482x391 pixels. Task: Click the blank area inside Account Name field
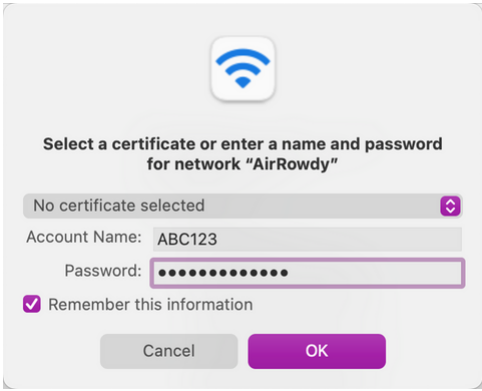(x=340, y=239)
